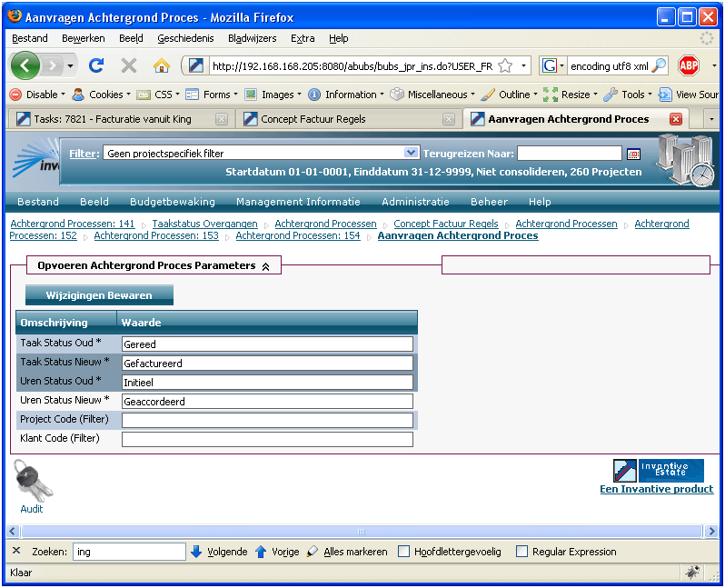Open the Forms toolbar dropdown
The height and width of the screenshot is (588, 725).
tap(212, 95)
